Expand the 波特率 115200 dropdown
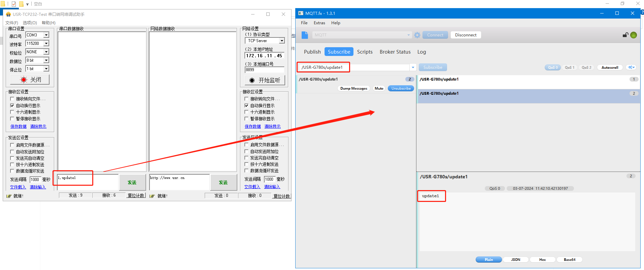The height and width of the screenshot is (270, 644). click(46, 43)
